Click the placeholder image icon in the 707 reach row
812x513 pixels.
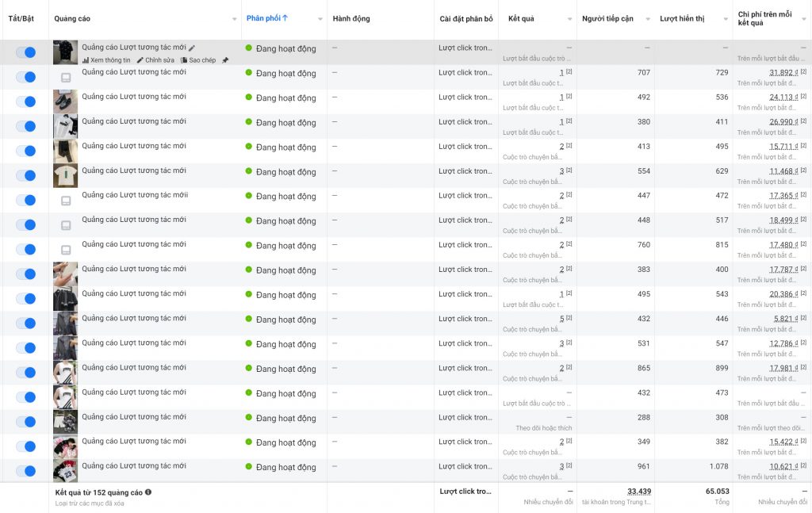coord(66,78)
